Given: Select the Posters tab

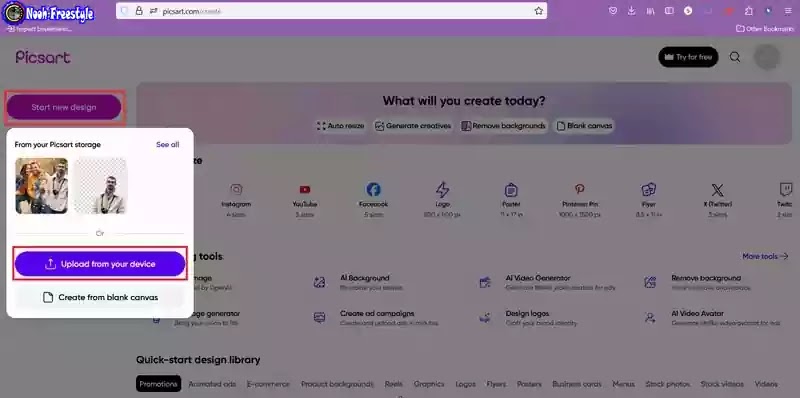Looking at the screenshot, I should [529, 384].
